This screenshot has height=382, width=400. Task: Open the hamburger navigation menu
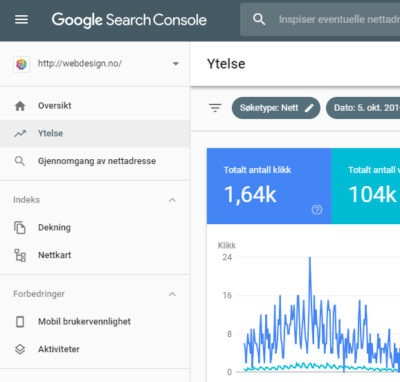tap(21, 20)
